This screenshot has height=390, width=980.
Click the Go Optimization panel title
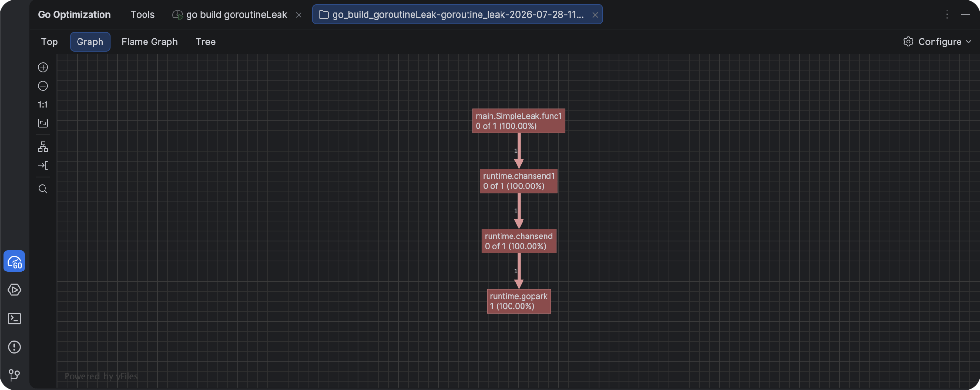(x=74, y=14)
